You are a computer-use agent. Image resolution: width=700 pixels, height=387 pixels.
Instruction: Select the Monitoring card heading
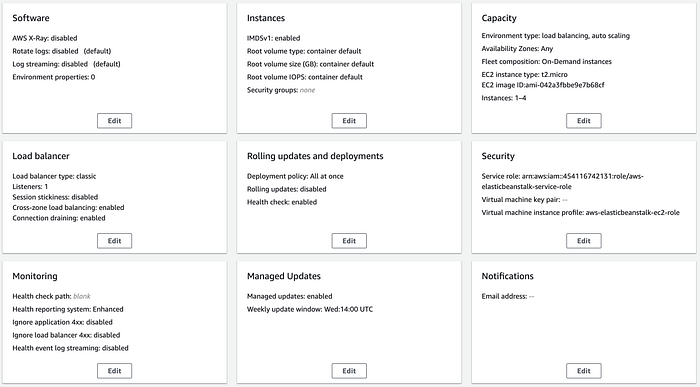35,276
